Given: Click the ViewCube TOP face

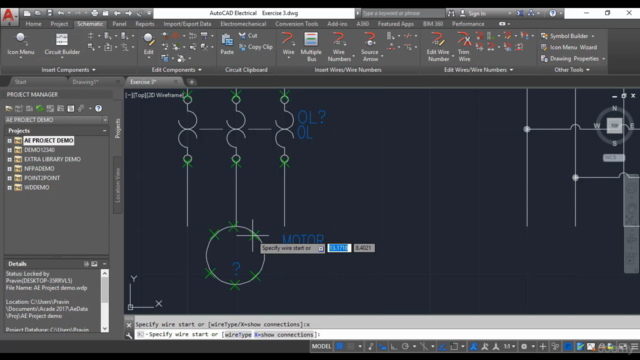Looking at the screenshot, I should [x=614, y=126].
